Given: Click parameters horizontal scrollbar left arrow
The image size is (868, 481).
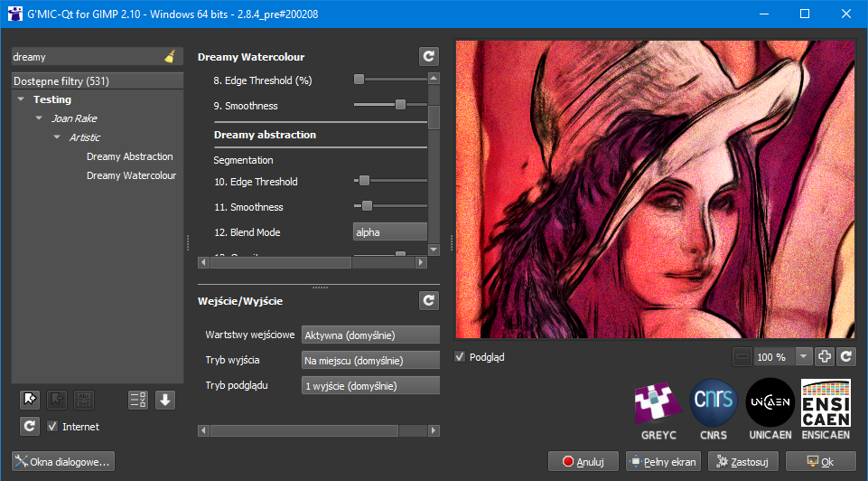Looking at the screenshot, I should tap(203, 262).
